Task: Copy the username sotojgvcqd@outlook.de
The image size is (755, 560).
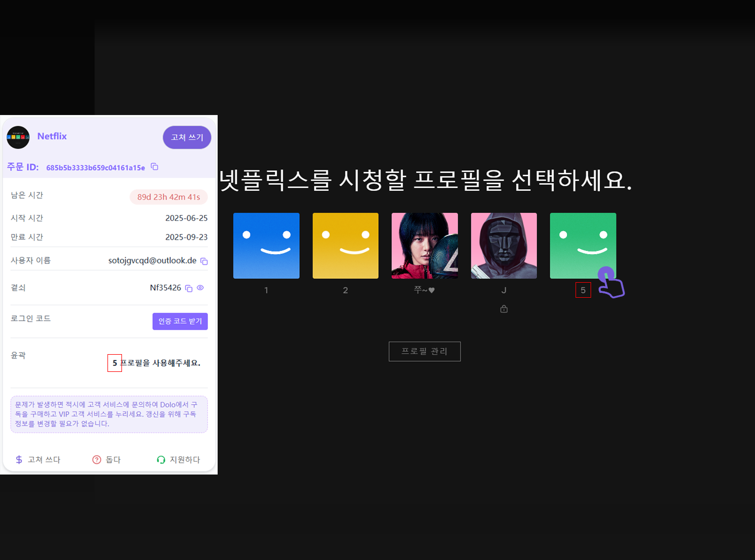Action: click(204, 261)
